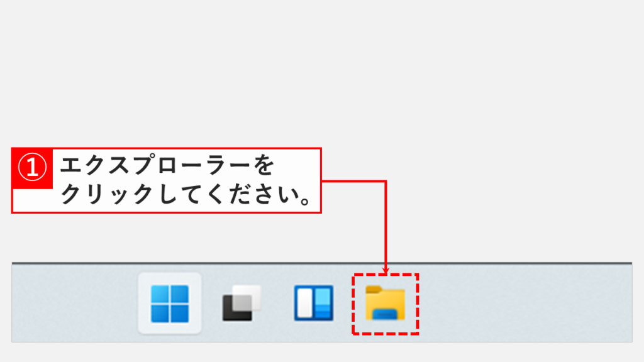Click empty taskbar space right of File Explorer
The height and width of the screenshot is (362, 644).
[x=526, y=304]
